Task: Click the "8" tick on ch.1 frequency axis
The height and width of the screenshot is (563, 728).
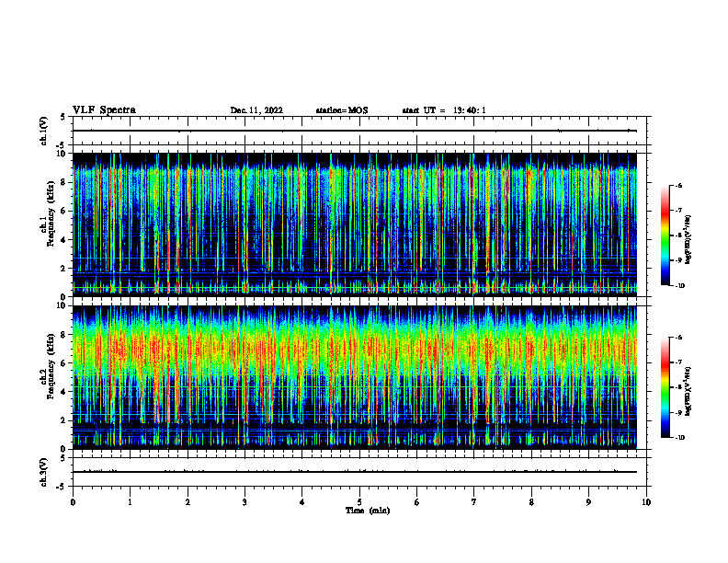Action: [64, 182]
